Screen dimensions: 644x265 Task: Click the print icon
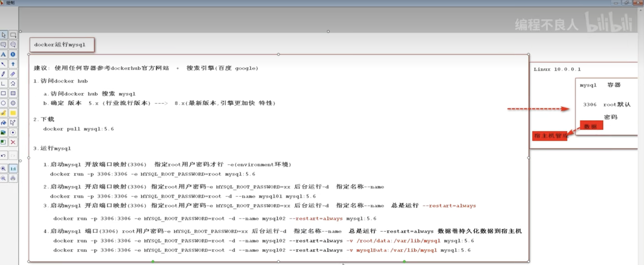tap(13, 178)
